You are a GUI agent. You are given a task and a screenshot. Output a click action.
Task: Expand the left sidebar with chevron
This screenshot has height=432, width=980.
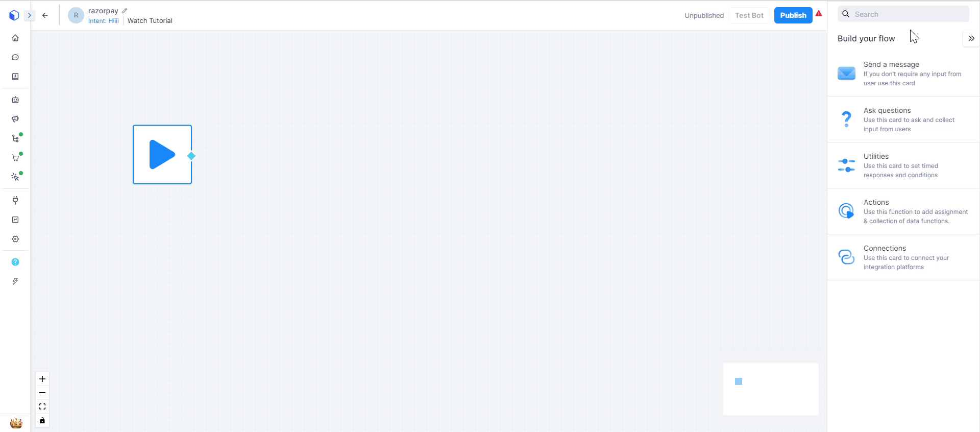point(29,15)
